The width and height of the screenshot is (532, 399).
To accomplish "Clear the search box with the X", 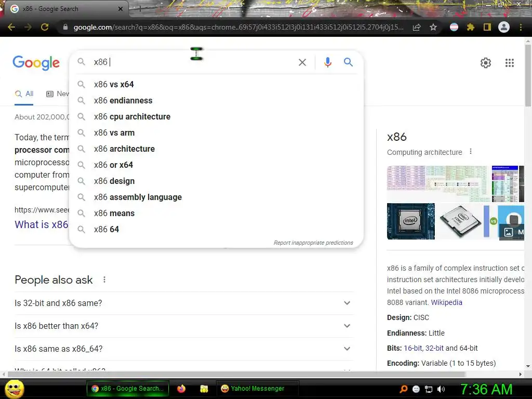I will pos(302,62).
